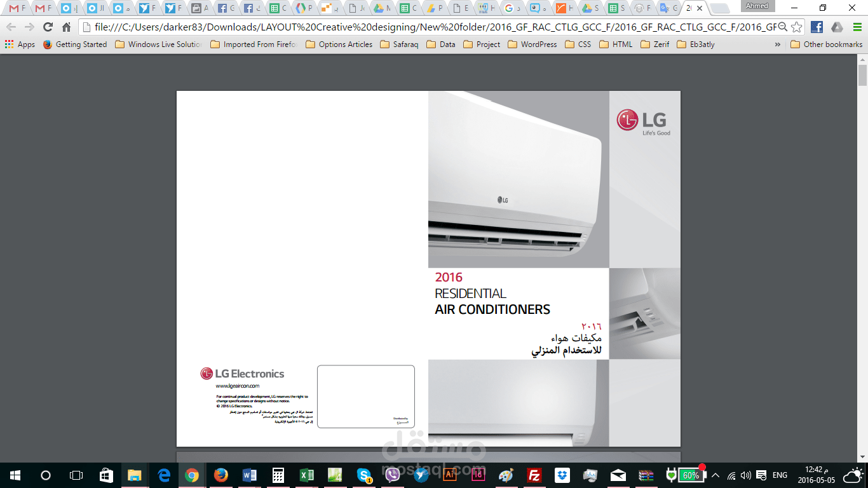Screen dimensions: 868x488
Task: Switch to the first Gmail tab
Action: point(17,8)
